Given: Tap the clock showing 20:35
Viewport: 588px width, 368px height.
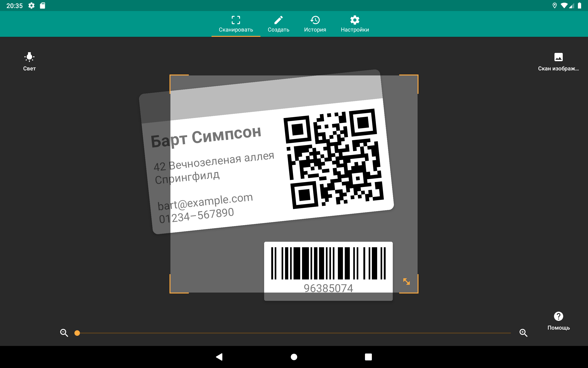Looking at the screenshot, I should click(x=14, y=6).
